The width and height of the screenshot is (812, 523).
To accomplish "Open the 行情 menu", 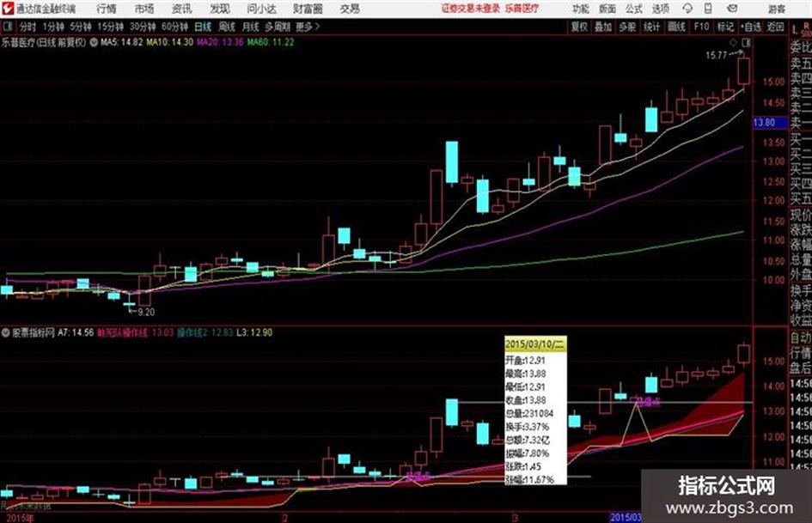I will 107,9.
